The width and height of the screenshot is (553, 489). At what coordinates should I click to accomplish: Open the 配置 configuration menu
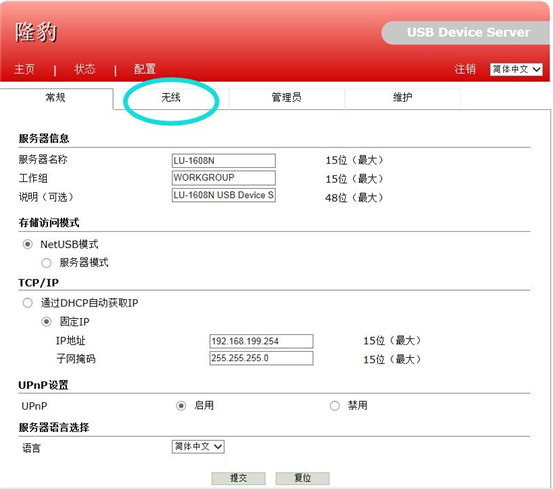pos(145,69)
